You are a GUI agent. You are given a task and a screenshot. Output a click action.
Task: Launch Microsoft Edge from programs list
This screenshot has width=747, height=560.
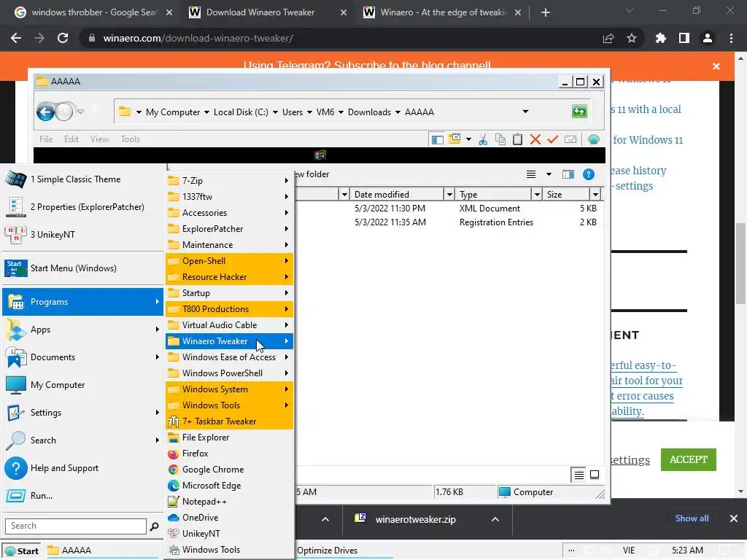tap(229, 486)
